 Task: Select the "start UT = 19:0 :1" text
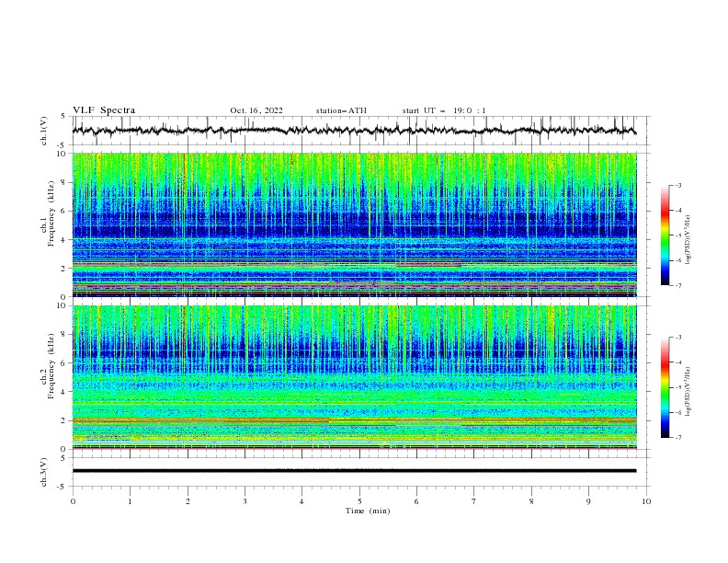click(444, 110)
